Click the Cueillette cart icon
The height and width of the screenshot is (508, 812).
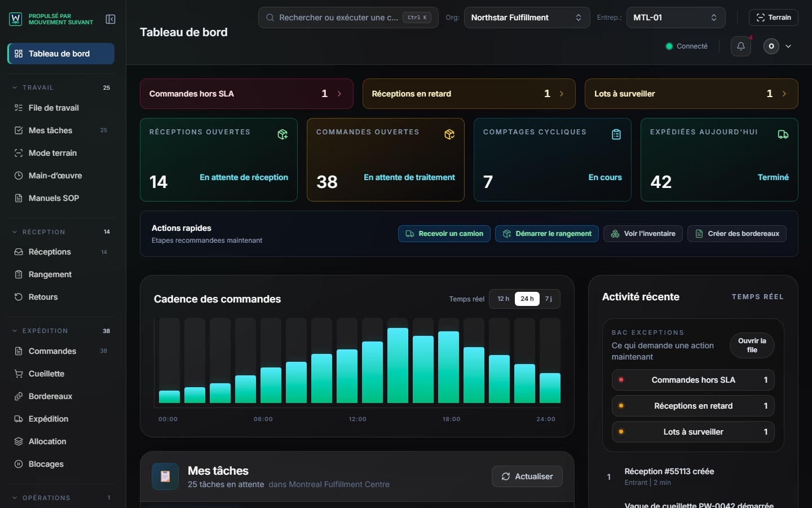19,374
